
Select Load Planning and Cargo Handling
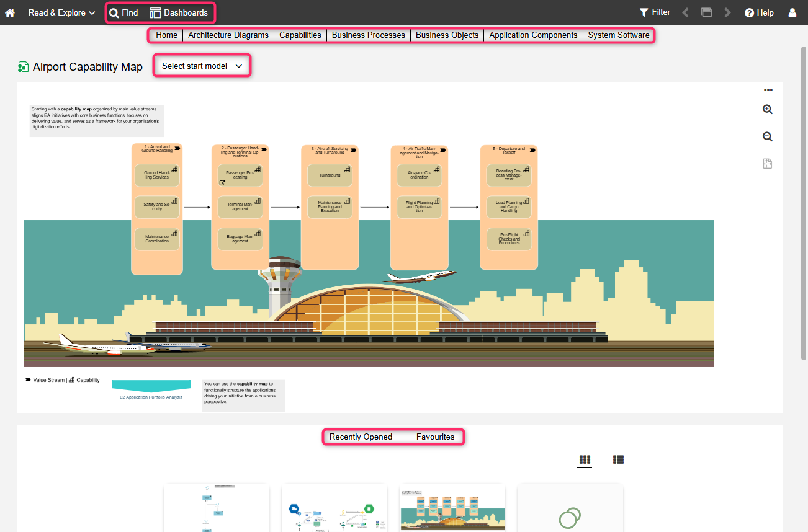click(509, 207)
